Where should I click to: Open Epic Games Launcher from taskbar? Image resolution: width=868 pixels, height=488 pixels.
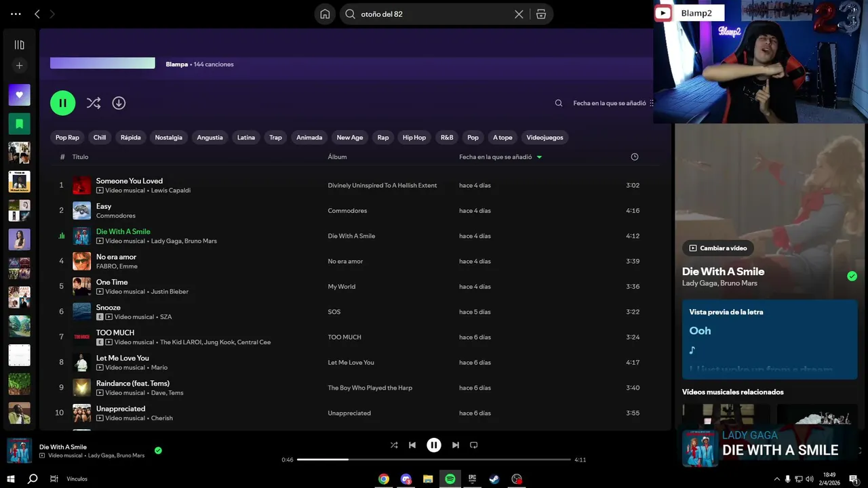click(x=473, y=479)
